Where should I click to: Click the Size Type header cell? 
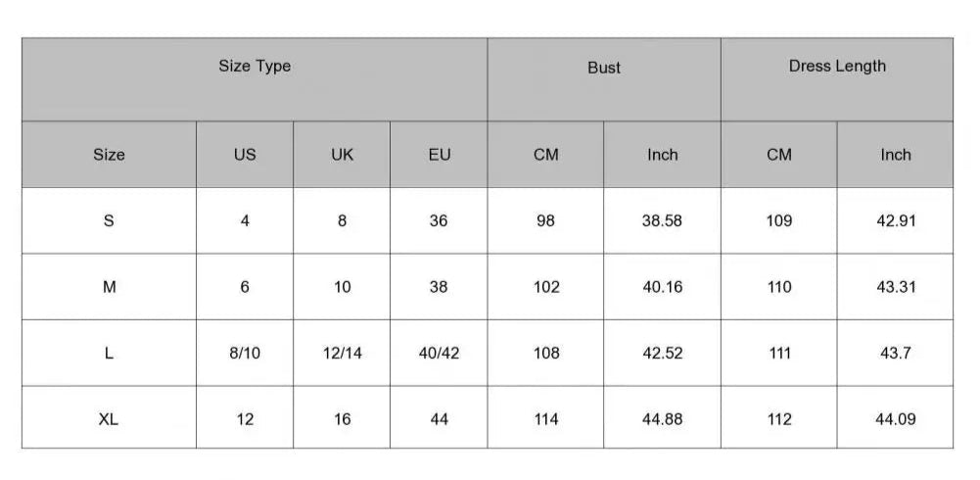[255, 67]
